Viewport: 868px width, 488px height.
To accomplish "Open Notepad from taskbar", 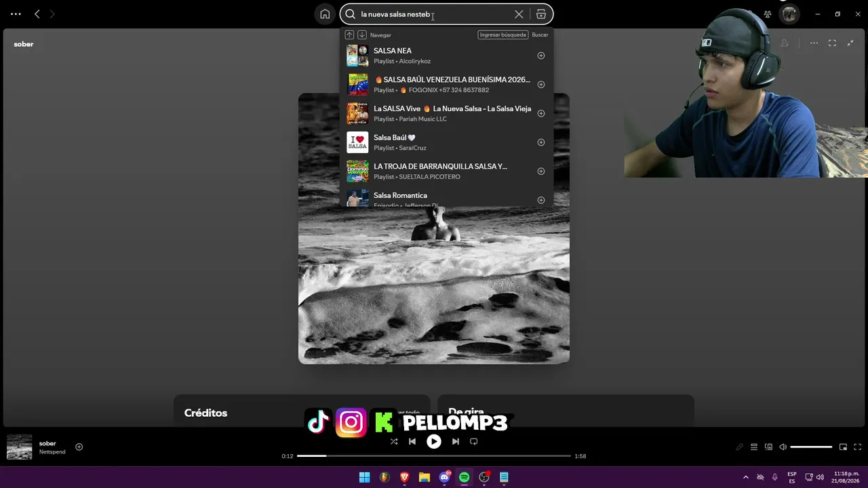I will 504,477.
